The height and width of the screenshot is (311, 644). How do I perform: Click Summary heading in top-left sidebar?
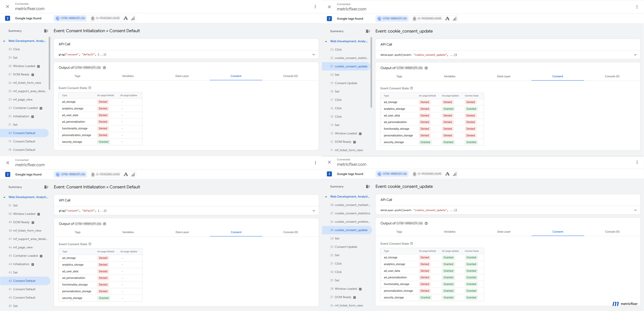(x=15, y=31)
